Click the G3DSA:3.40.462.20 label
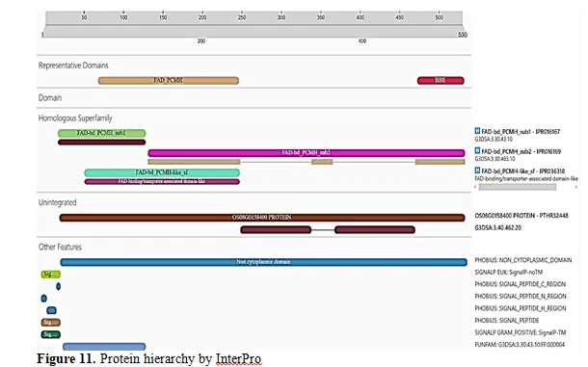 pos(498,227)
